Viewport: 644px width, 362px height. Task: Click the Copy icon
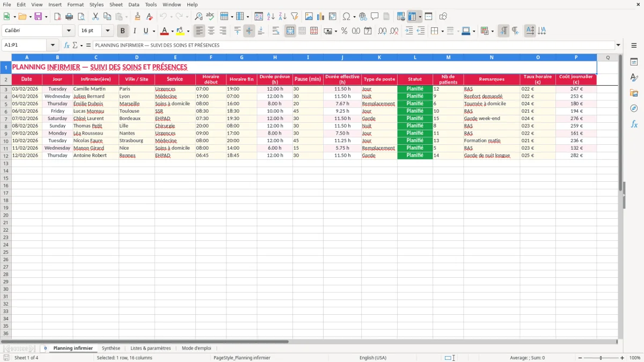(x=107, y=17)
